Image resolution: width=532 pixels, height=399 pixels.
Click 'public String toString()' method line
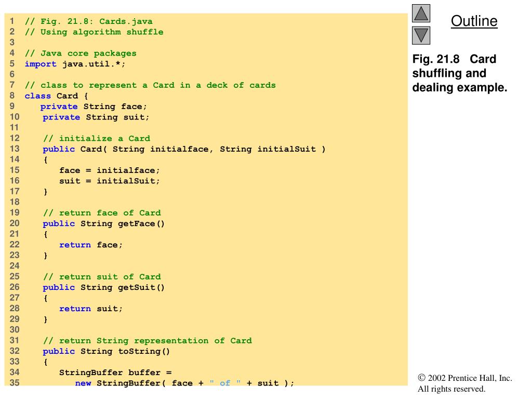coord(106,351)
